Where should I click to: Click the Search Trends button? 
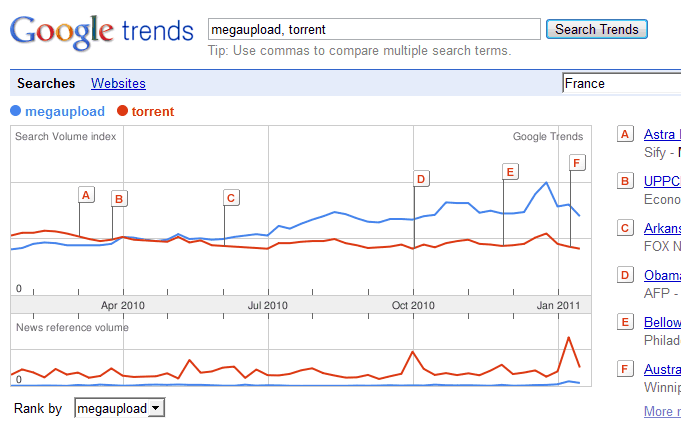(597, 29)
